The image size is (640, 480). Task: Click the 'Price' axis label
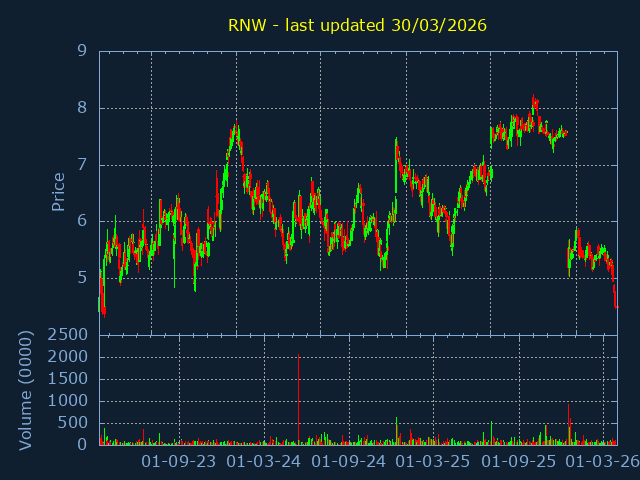(x=58, y=192)
